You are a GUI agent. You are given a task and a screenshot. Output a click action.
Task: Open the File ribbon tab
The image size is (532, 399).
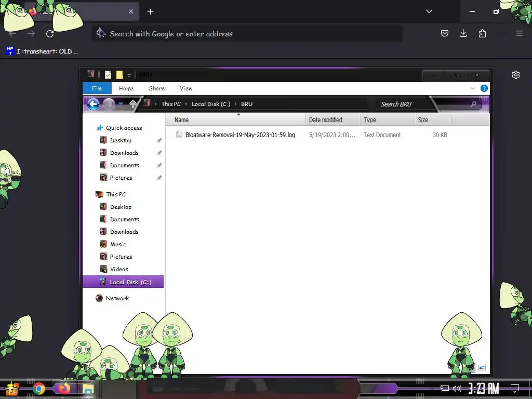pos(97,88)
